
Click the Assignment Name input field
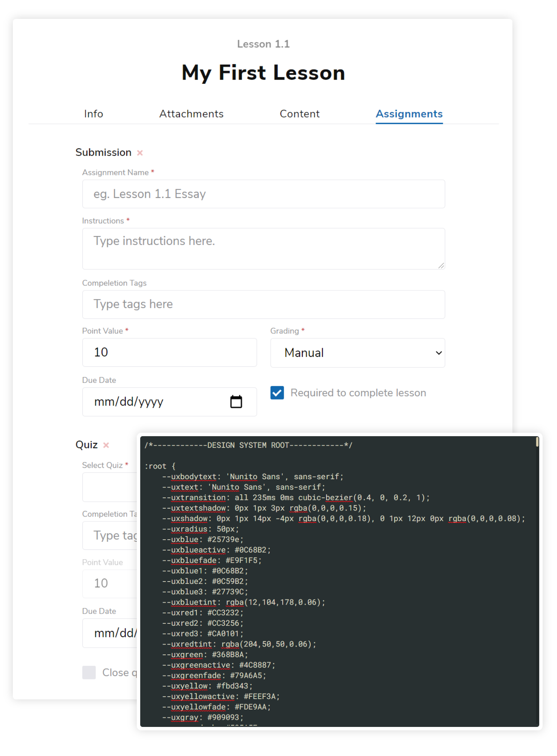click(263, 194)
